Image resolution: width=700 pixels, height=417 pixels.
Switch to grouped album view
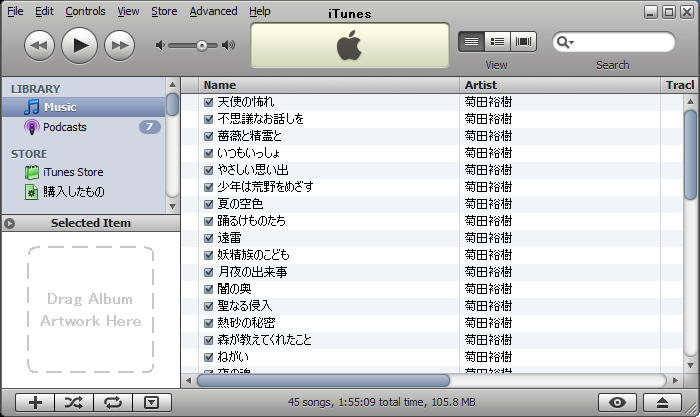pyautogui.click(x=497, y=42)
